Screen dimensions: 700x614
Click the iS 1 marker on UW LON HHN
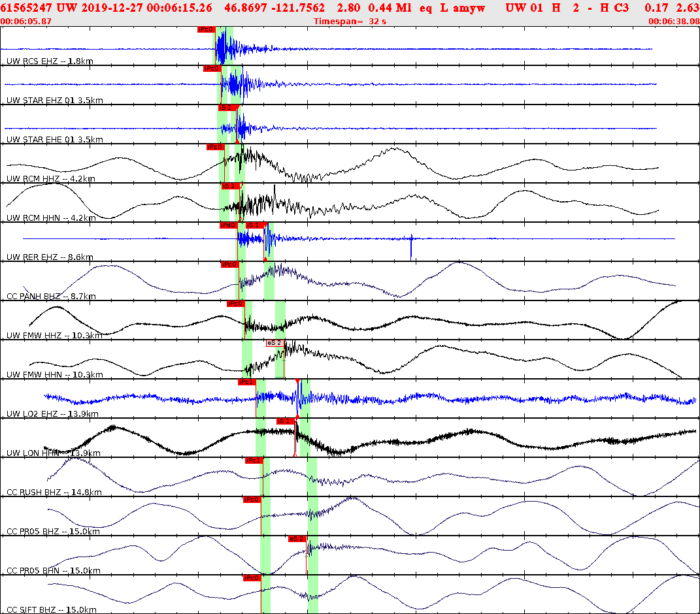[284, 421]
